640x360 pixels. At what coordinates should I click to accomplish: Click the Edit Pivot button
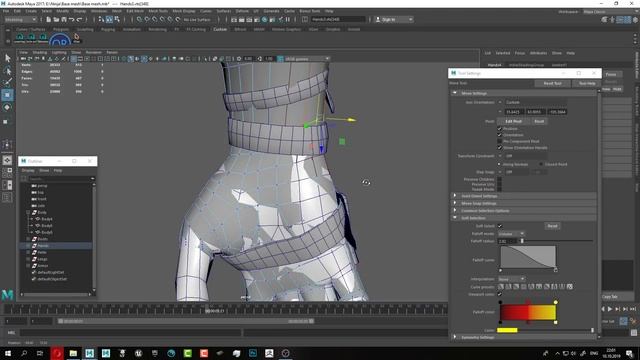coord(513,121)
